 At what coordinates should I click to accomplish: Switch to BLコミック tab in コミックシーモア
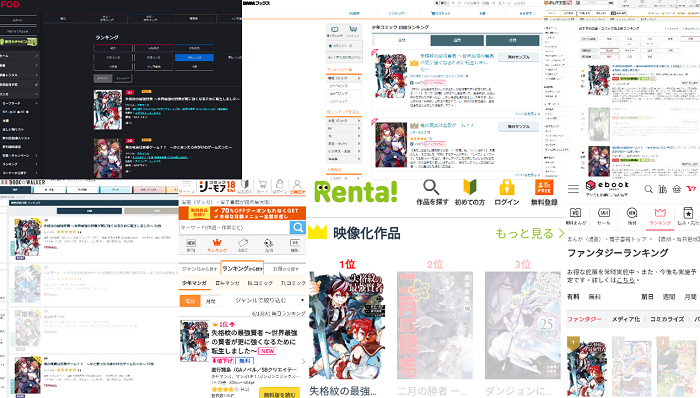coord(260,283)
